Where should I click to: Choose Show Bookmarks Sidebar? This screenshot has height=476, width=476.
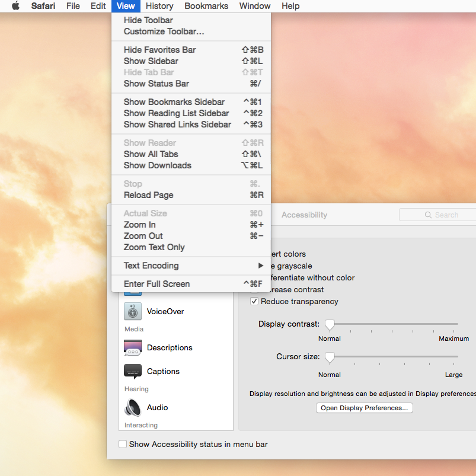191,102
